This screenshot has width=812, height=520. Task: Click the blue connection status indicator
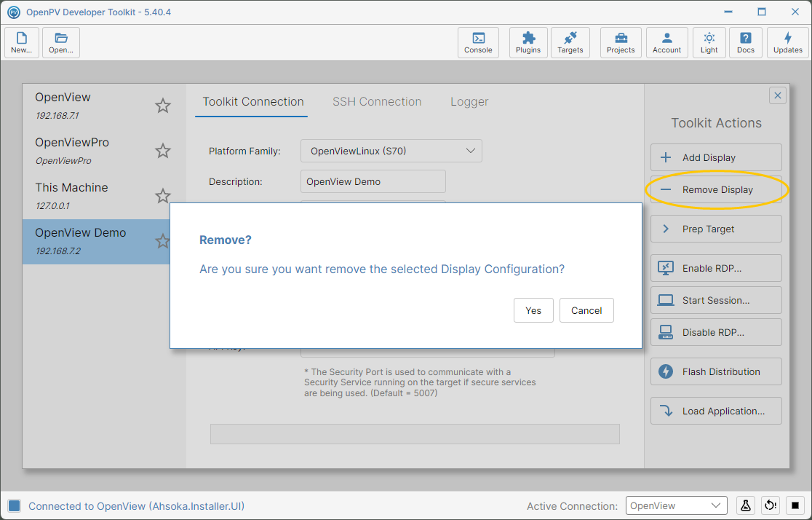coord(15,506)
